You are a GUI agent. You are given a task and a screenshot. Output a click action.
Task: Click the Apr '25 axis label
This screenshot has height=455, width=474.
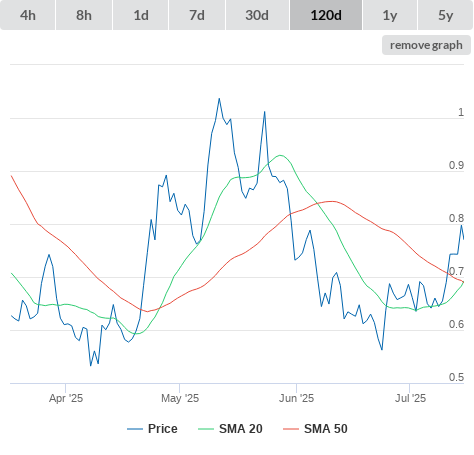(66, 398)
